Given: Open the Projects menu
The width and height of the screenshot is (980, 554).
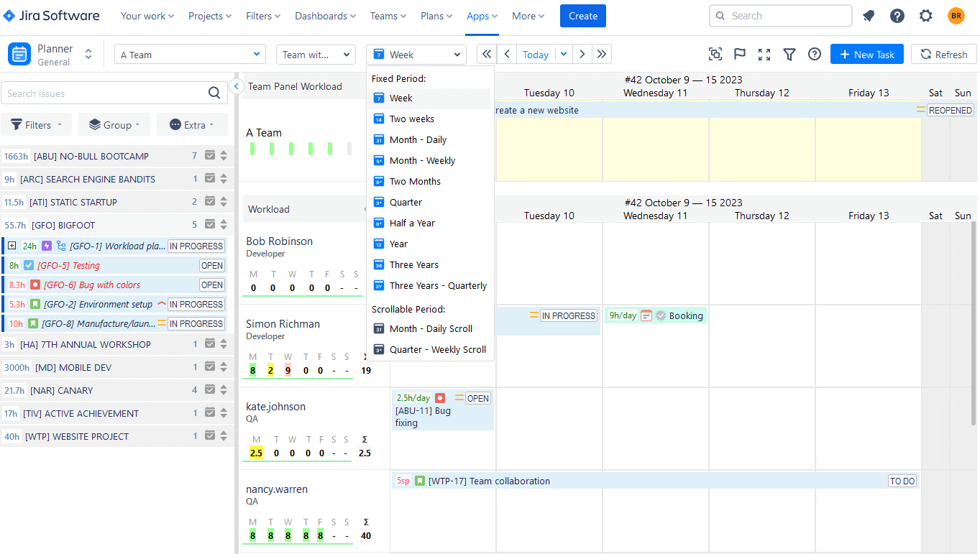Looking at the screenshot, I should (x=210, y=16).
